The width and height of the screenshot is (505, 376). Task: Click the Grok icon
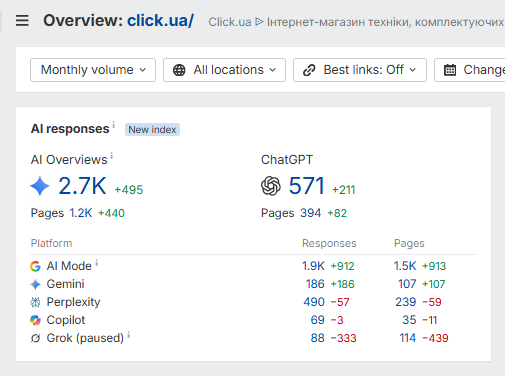click(x=35, y=338)
